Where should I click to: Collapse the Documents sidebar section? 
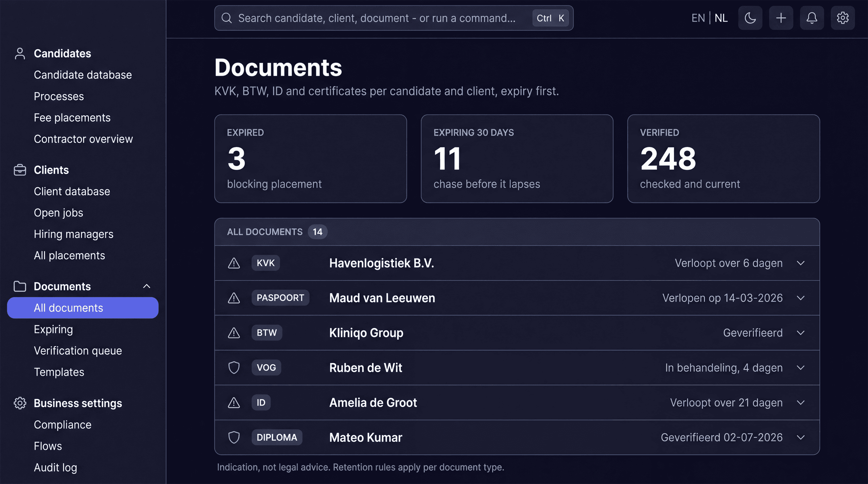click(x=146, y=286)
